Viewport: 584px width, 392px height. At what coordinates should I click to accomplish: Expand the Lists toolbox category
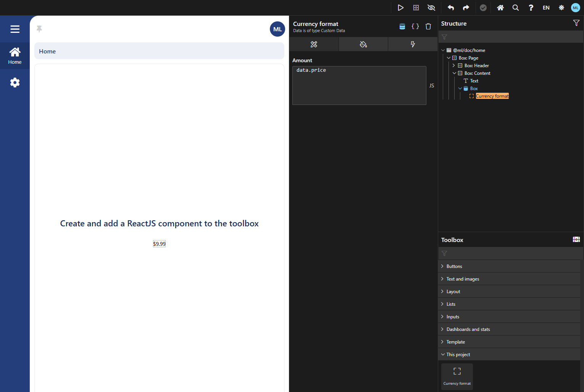point(509,304)
